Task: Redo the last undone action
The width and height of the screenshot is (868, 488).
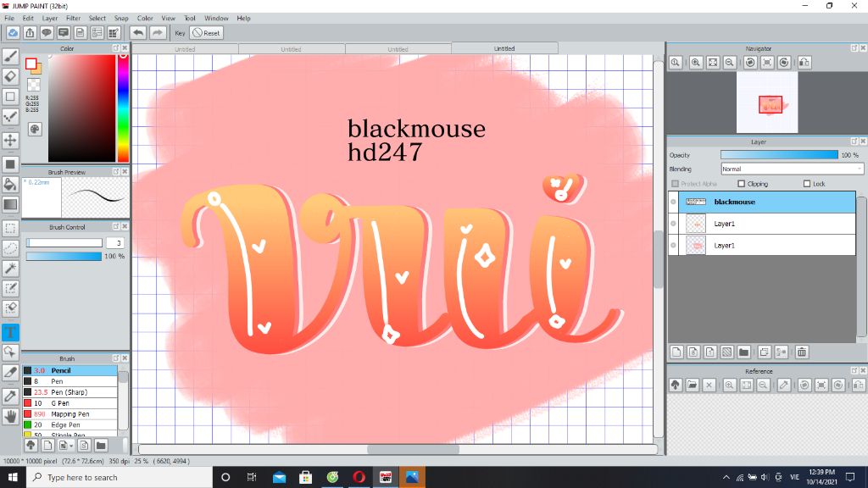Action: coord(158,33)
